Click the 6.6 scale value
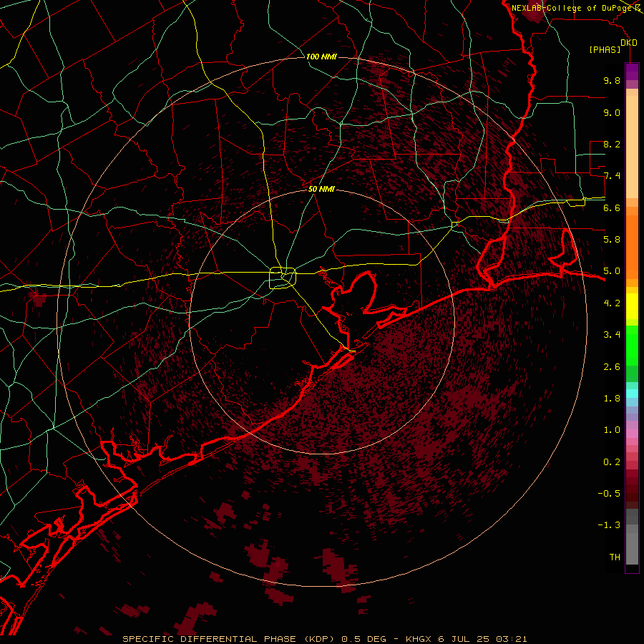 pyautogui.click(x=612, y=208)
